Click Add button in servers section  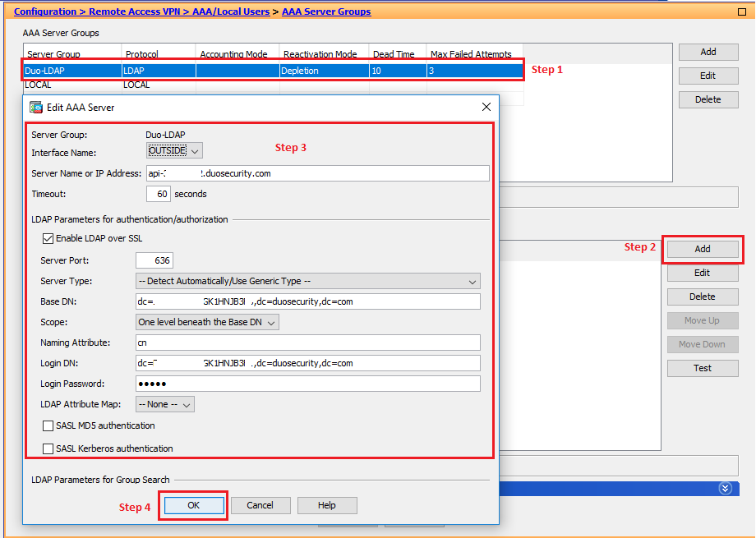[703, 249]
